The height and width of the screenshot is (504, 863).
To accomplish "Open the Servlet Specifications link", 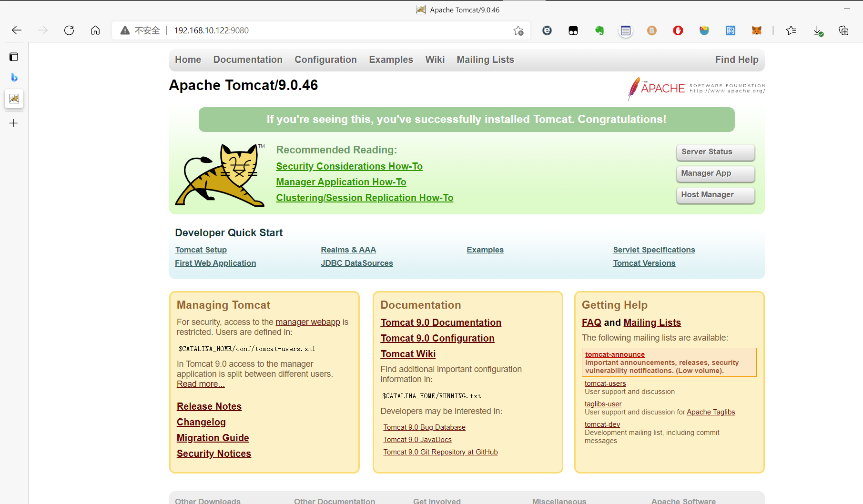I will (x=654, y=250).
